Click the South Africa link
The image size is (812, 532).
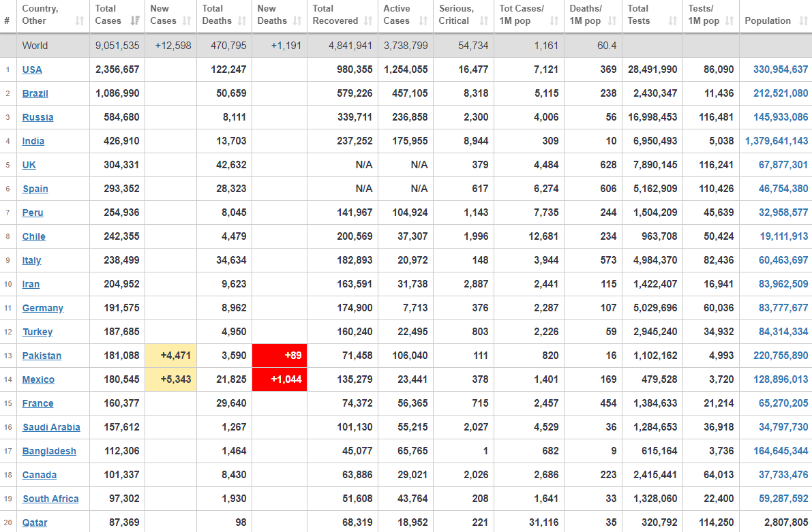pyautogui.click(x=50, y=499)
